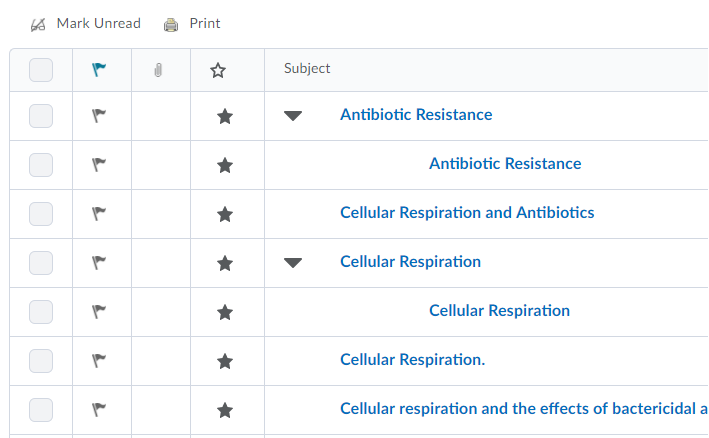The width and height of the screenshot is (709, 438).
Task: Star the Cellular Respiration and Antibiotics thread
Action: coord(225,214)
